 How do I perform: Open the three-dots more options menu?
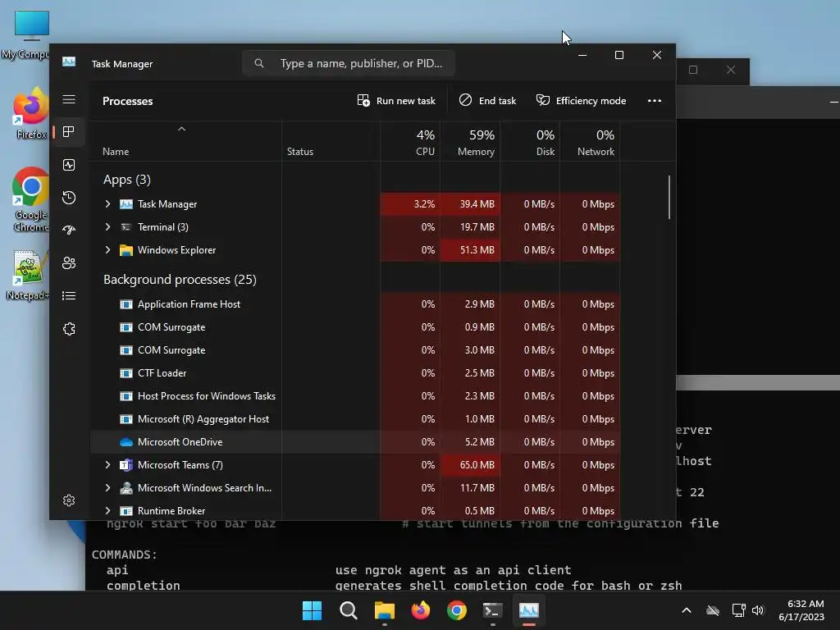pyautogui.click(x=654, y=101)
